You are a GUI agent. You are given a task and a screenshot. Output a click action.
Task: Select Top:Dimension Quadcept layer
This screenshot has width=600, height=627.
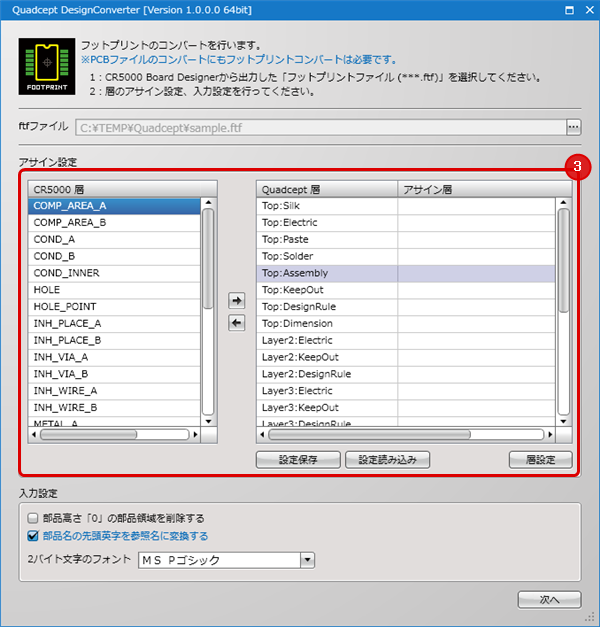point(406,323)
